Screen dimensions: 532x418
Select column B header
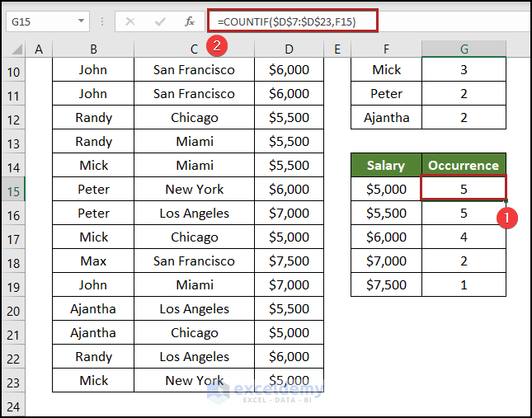point(93,50)
